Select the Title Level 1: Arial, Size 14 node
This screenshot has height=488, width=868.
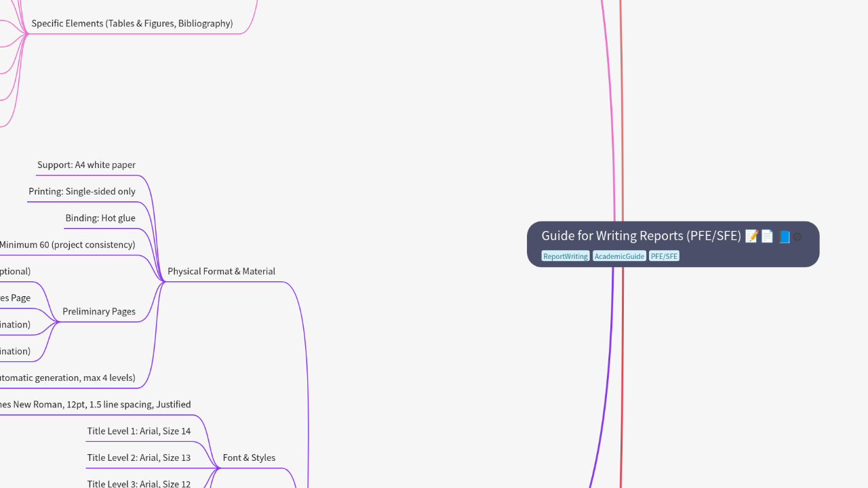[x=139, y=431]
